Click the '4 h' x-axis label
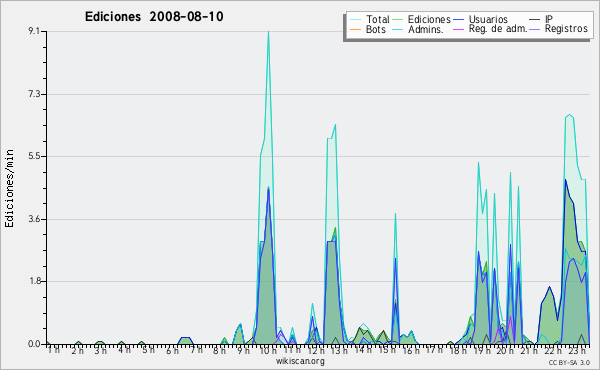Screen dimensions: 600x370 click(124, 350)
